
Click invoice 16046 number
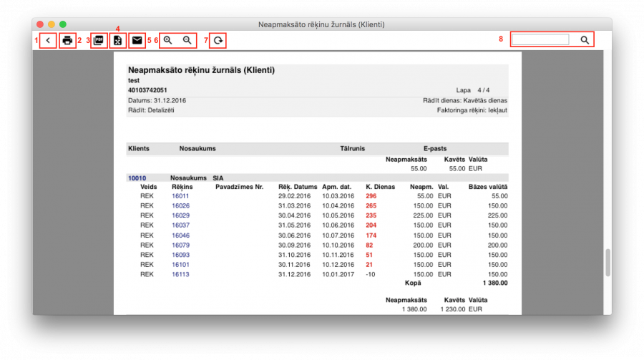(x=180, y=235)
